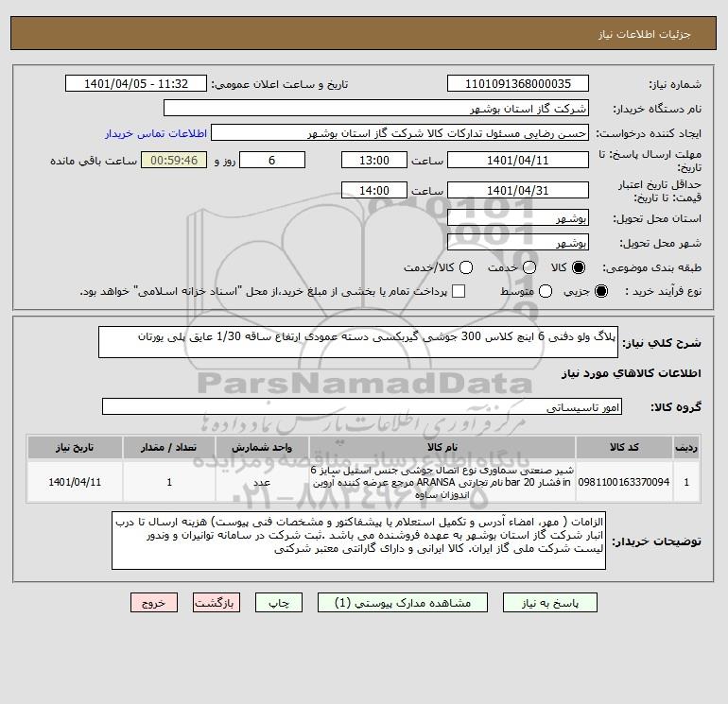This screenshot has width=728, height=704.
Task: Click the delivery city بوشهر field
Action: point(518,243)
